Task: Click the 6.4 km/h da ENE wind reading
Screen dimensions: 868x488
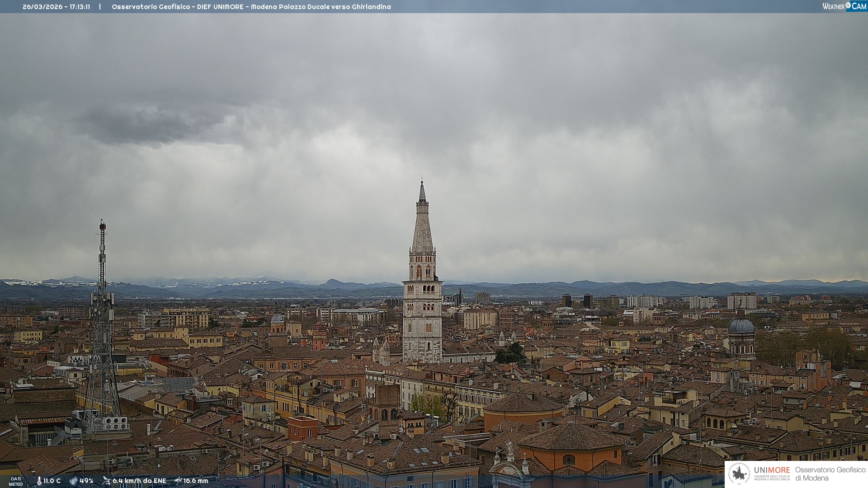Action: tap(139, 481)
